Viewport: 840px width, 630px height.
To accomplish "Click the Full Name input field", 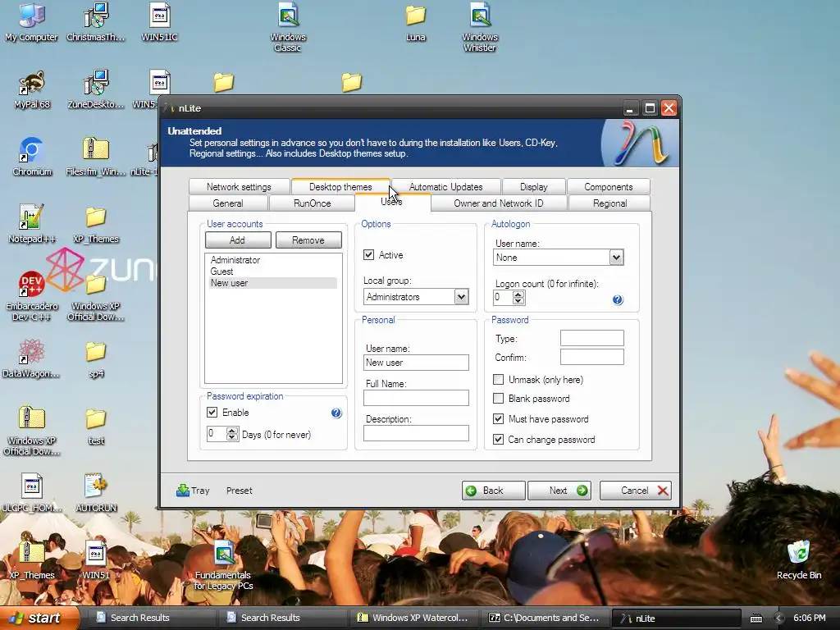I will (416, 398).
